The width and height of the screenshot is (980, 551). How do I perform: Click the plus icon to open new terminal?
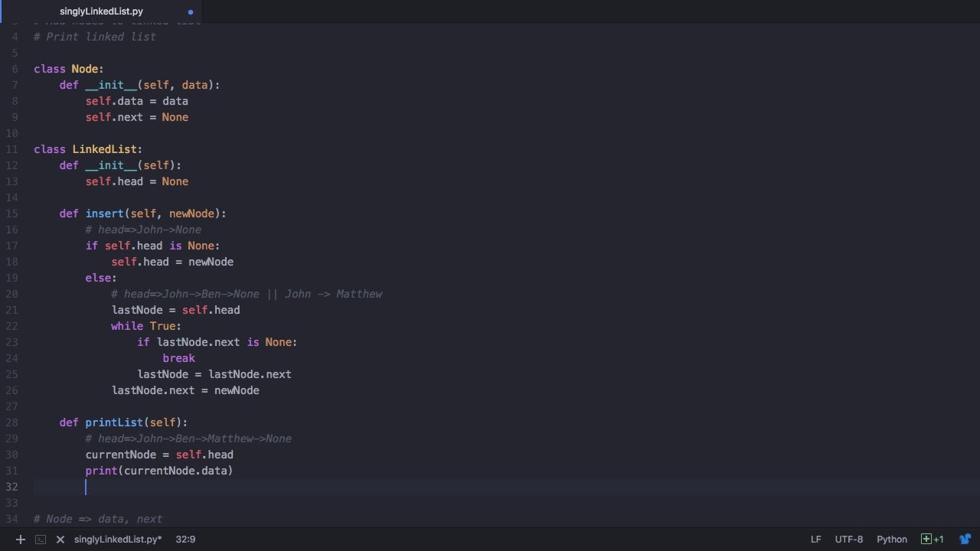point(21,540)
